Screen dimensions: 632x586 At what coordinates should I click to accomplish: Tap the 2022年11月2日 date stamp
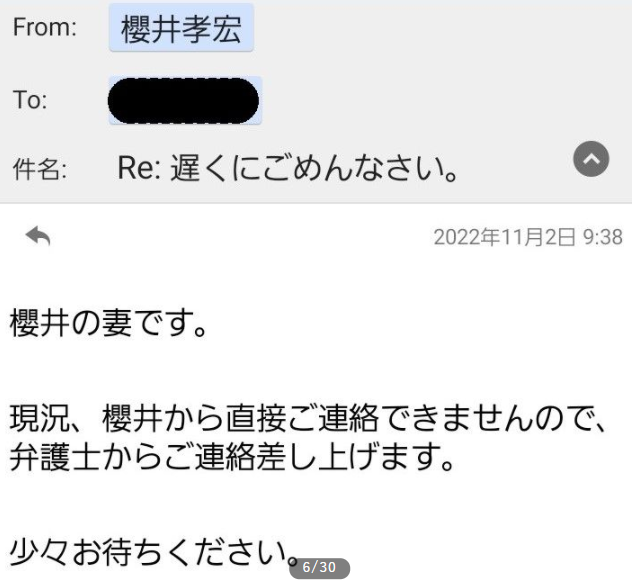pyautogui.click(x=504, y=237)
